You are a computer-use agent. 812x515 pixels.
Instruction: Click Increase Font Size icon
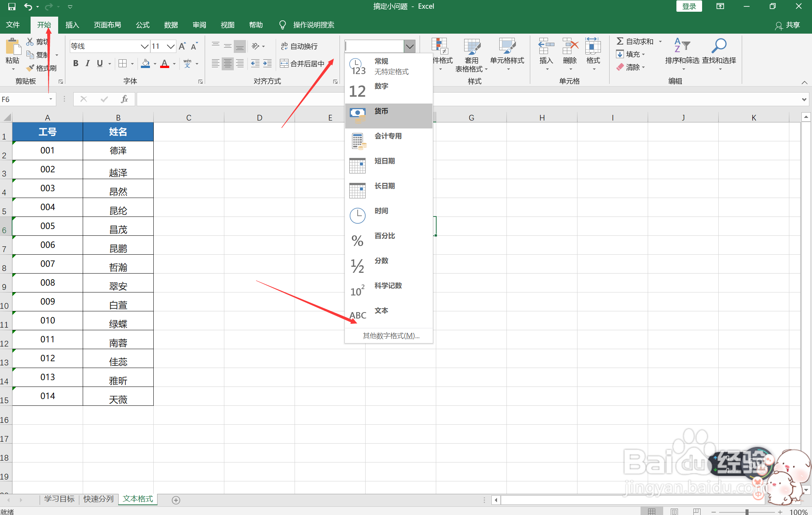[x=182, y=46]
